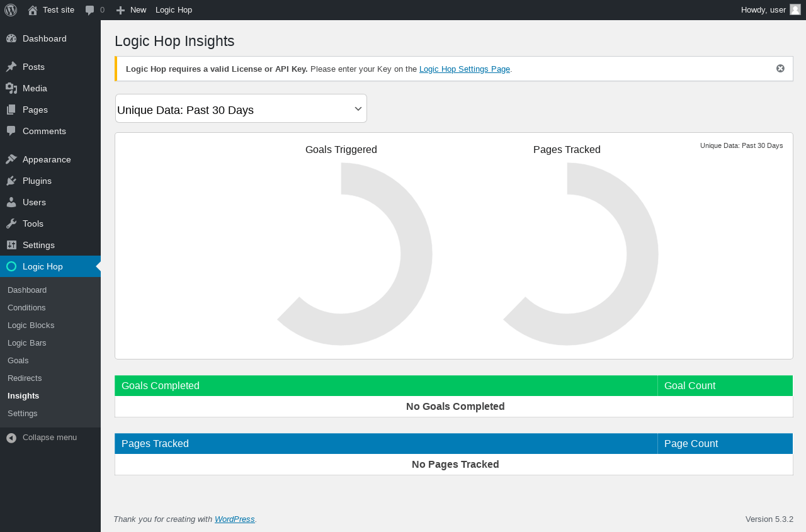This screenshot has width=806, height=532.
Task: Open the Comments menu item
Action: (50, 131)
